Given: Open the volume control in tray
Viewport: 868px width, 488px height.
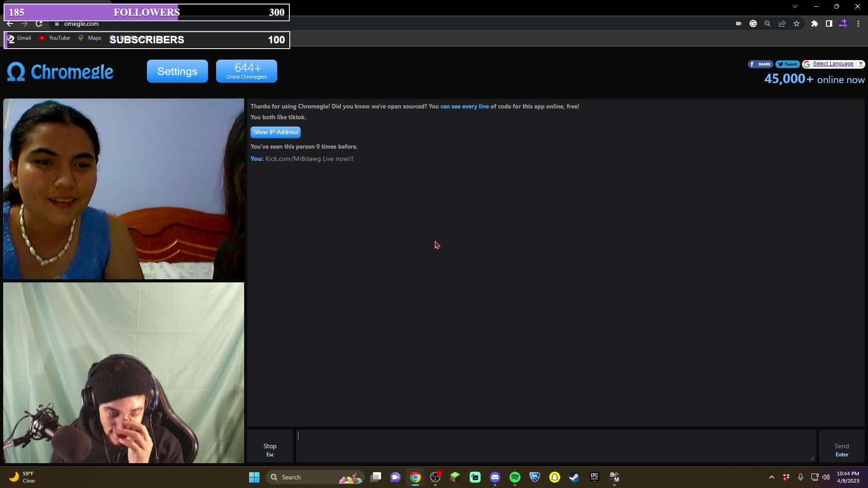Looking at the screenshot, I should tap(826, 477).
